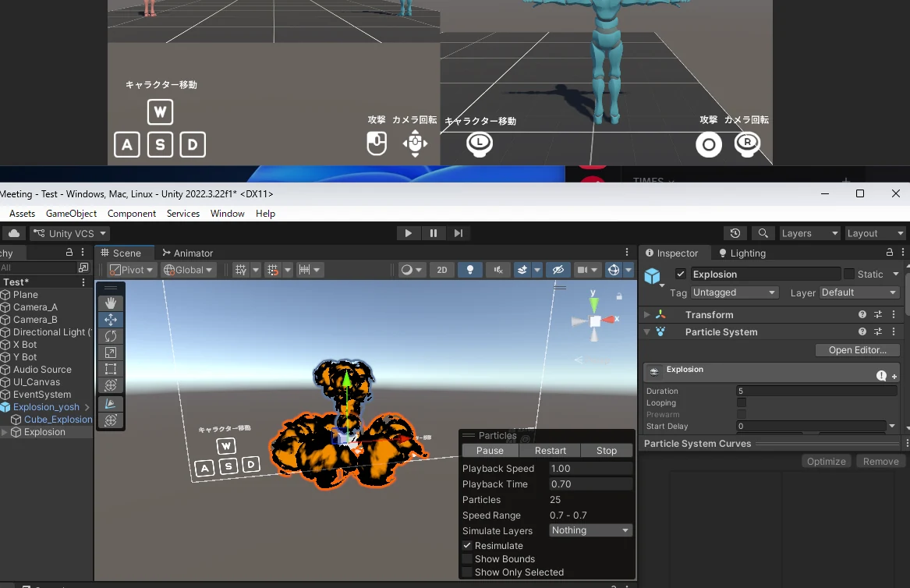Uncheck the Resimulate checkbox
Image resolution: width=910 pixels, height=588 pixels.
click(467, 546)
